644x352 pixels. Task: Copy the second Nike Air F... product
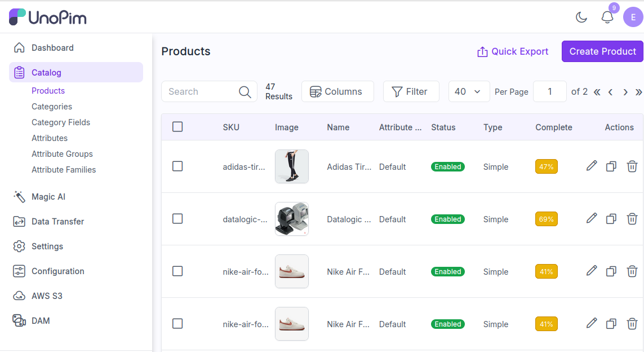tap(611, 324)
